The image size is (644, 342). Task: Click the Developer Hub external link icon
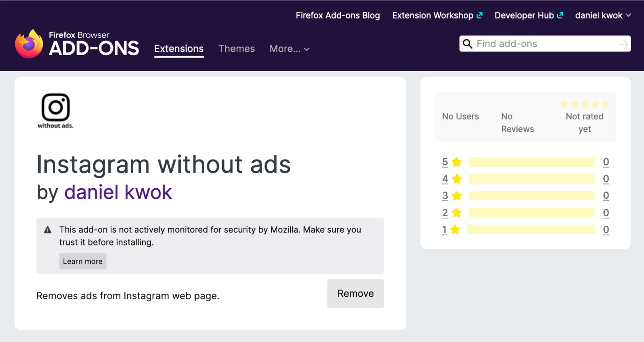click(x=560, y=15)
